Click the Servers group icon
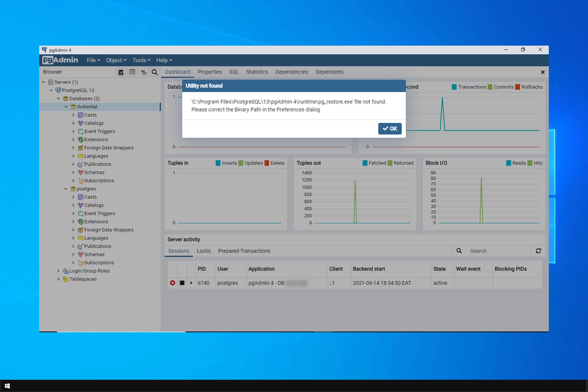This screenshot has width=588, height=392. pos(51,82)
